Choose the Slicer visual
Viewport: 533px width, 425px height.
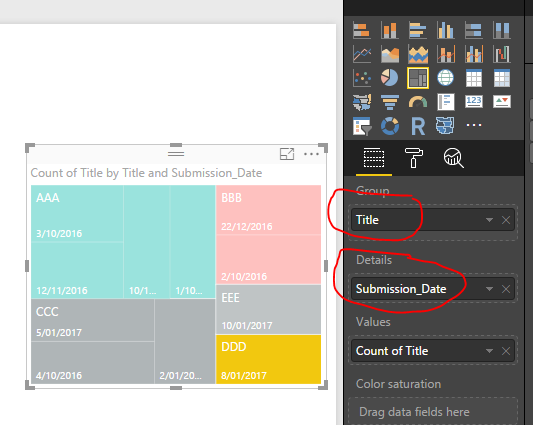pos(361,126)
